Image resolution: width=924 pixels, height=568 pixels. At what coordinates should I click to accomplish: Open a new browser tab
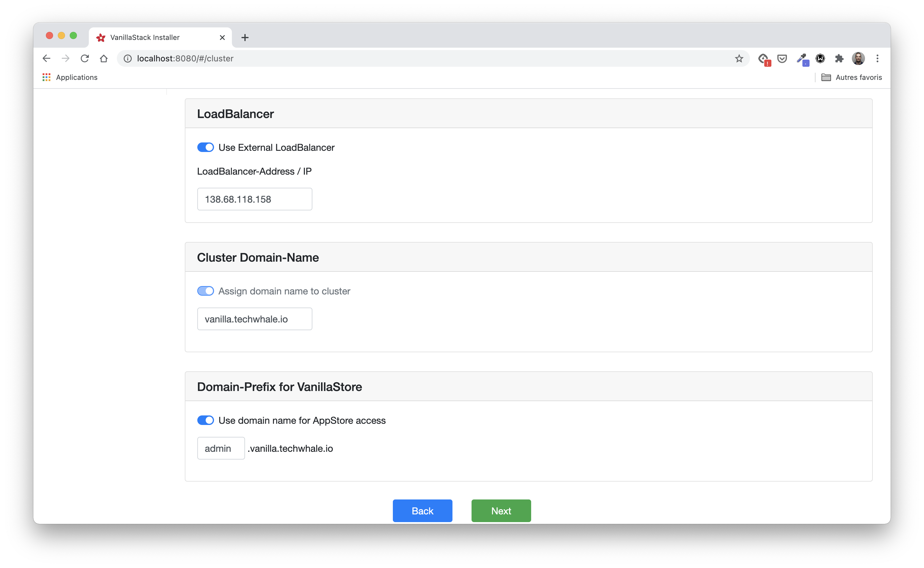click(x=245, y=38)
